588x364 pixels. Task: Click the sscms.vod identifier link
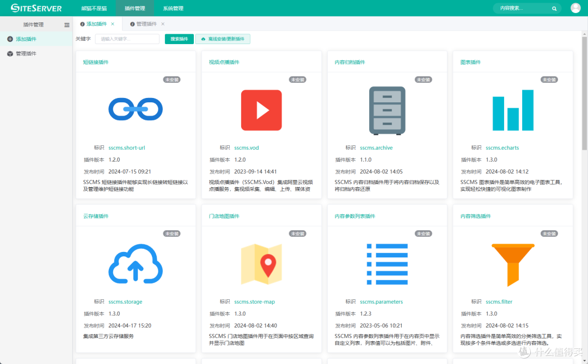(247, 147)
